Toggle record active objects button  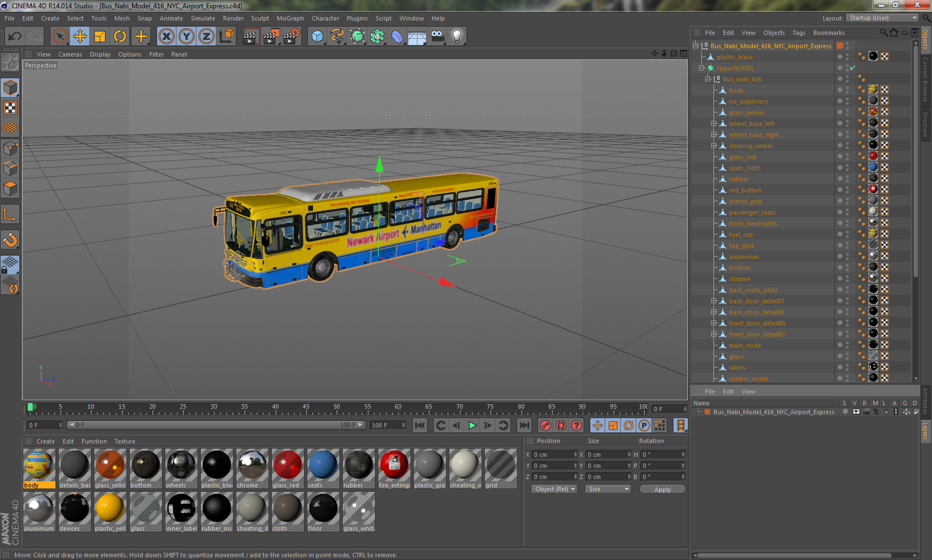(x=546, y=425)
